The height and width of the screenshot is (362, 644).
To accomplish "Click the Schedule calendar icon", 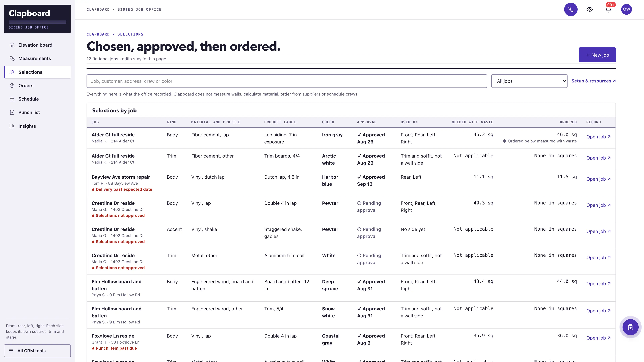I will click(x=12, y=99).
